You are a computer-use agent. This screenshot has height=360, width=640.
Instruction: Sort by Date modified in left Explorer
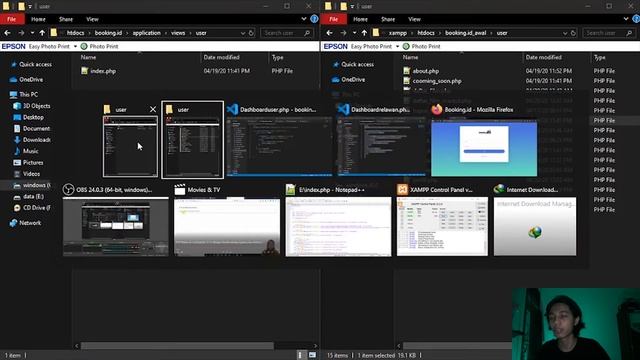coord(222,57)
